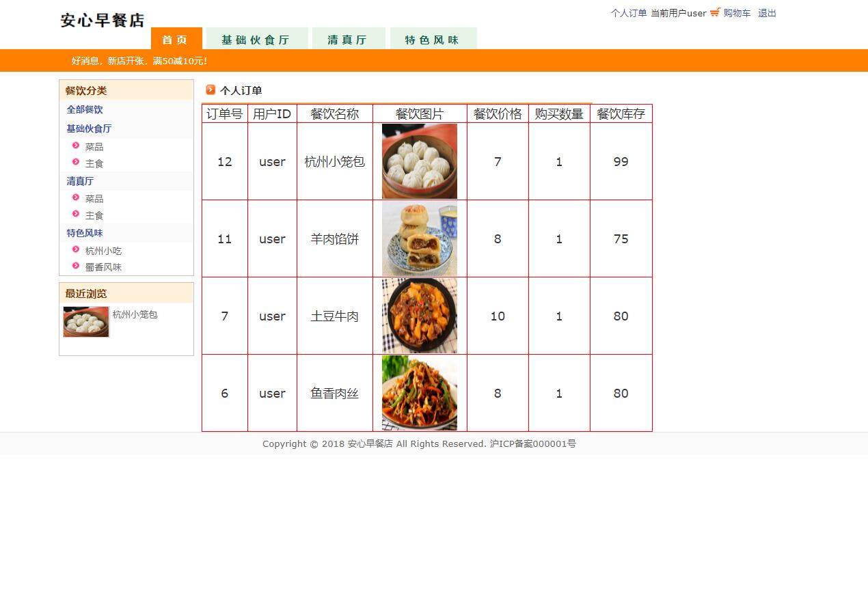Select 全部餐饮 in the sidebar
The image size is (868, 615).
pyautogui.click(x=84, y=109)
